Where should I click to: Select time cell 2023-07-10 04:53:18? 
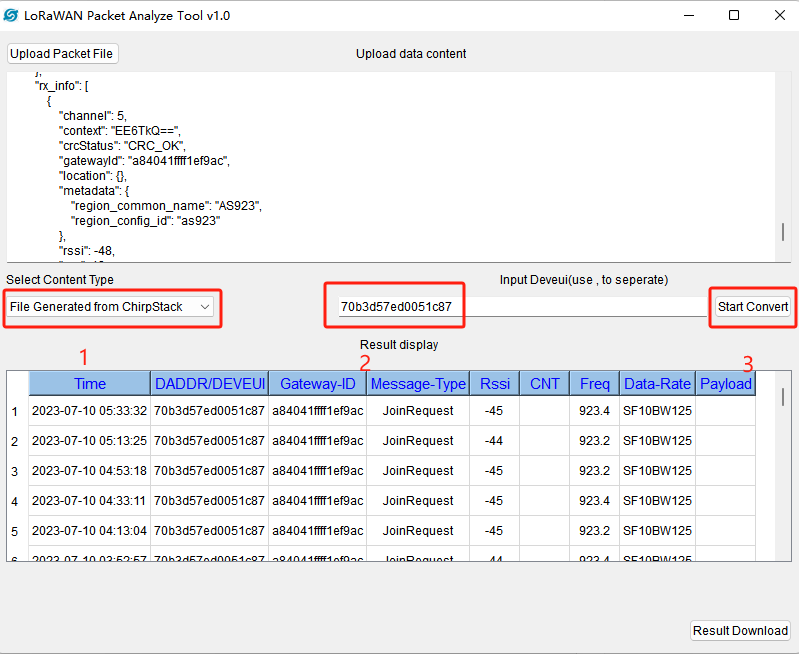(90, 471)
